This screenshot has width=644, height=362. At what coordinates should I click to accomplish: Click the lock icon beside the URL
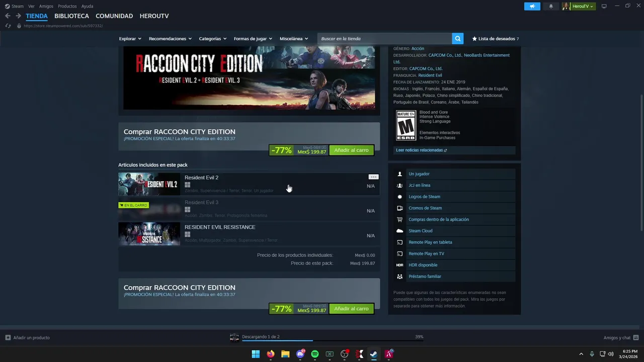(x=19, y=26)
